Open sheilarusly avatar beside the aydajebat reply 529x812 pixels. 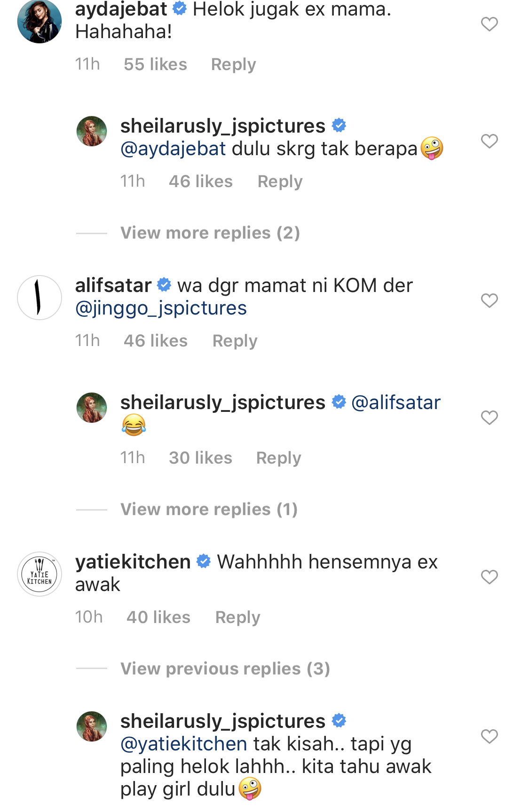(x=92, y=131)
